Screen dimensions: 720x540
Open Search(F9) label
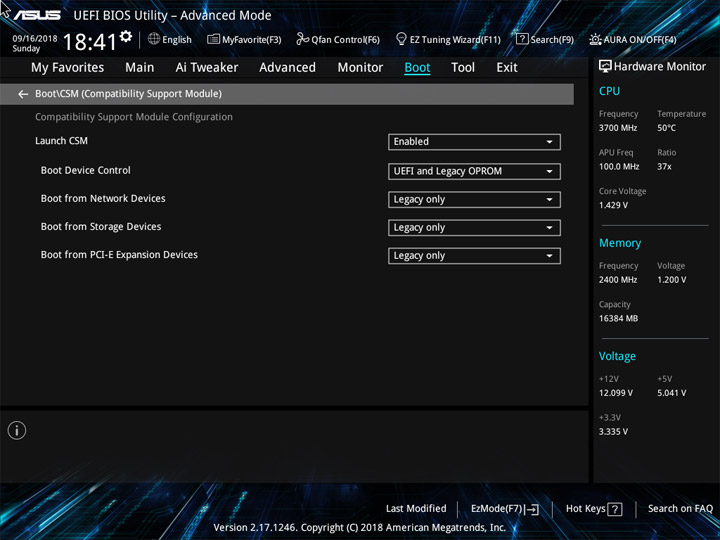(x=552, y=40)
